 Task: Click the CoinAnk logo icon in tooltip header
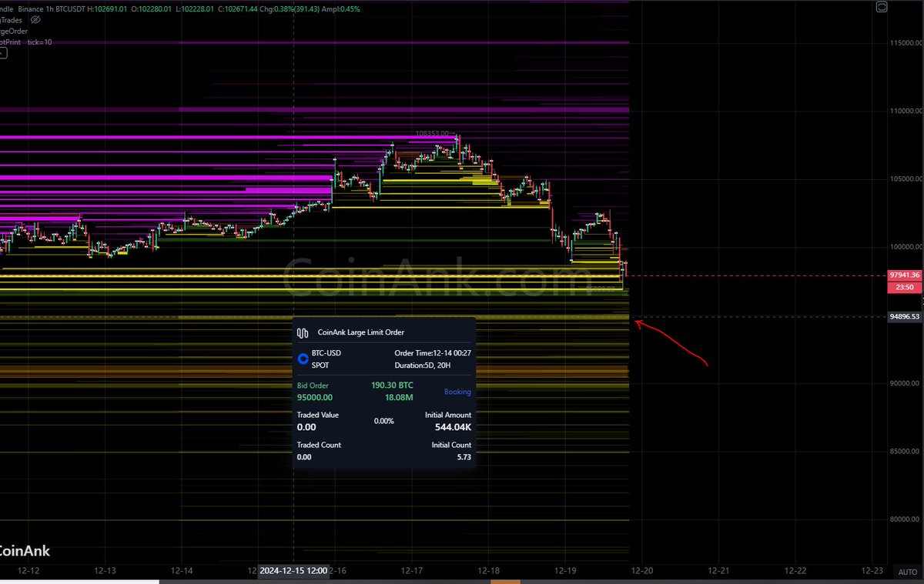303,332
